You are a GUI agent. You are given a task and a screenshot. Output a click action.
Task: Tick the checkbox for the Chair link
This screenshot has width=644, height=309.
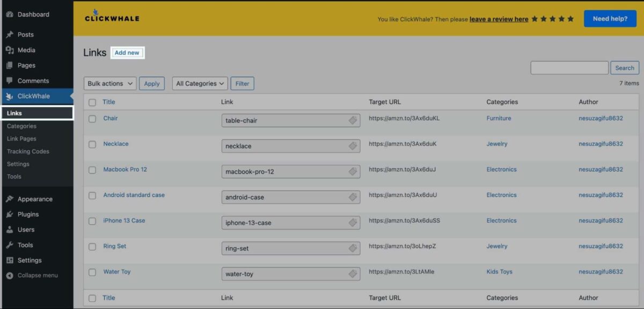pyautogui.click(x=92, y=119)
